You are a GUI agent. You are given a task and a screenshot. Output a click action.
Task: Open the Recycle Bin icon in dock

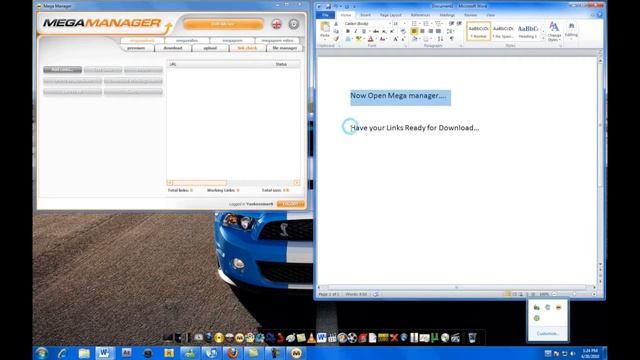pos(472,338)
